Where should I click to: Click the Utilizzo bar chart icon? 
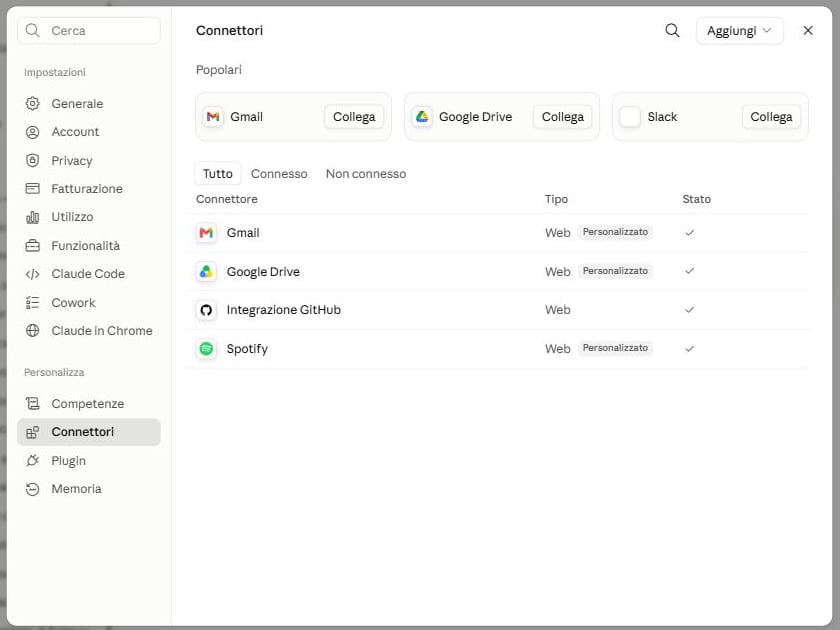click(33, 217)
